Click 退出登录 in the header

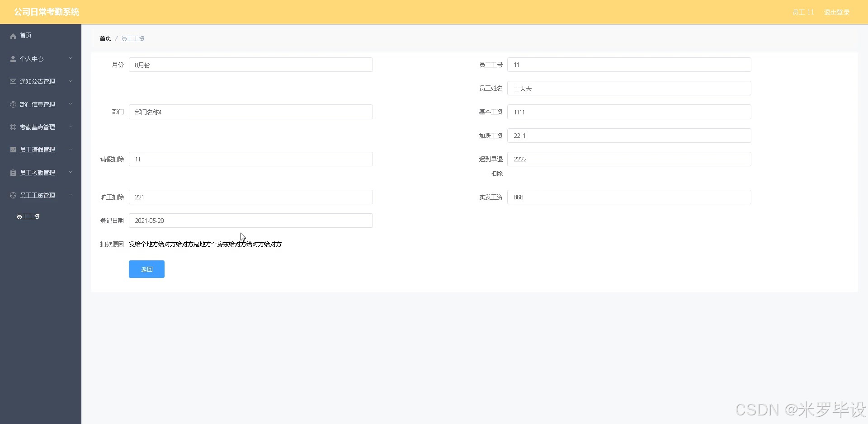click(836, 12)
